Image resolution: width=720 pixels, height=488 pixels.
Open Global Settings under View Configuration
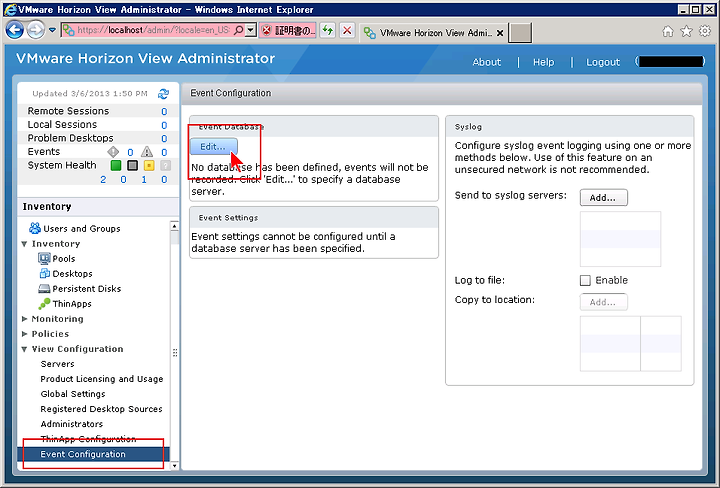coord(73,394)
